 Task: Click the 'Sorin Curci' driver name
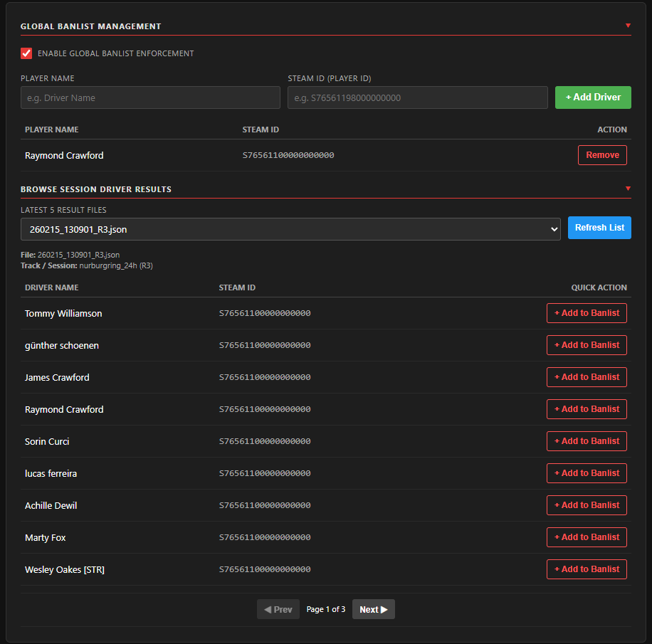coord(47,441)
